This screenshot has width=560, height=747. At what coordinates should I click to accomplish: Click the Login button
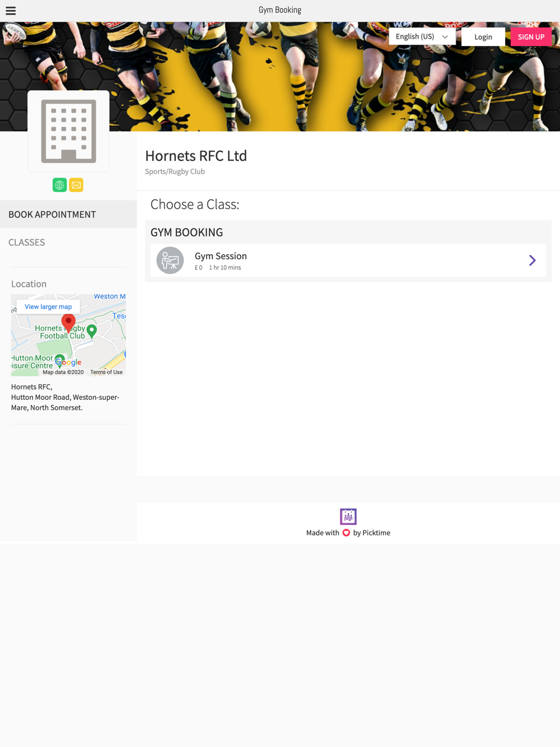tap(483, 37)
